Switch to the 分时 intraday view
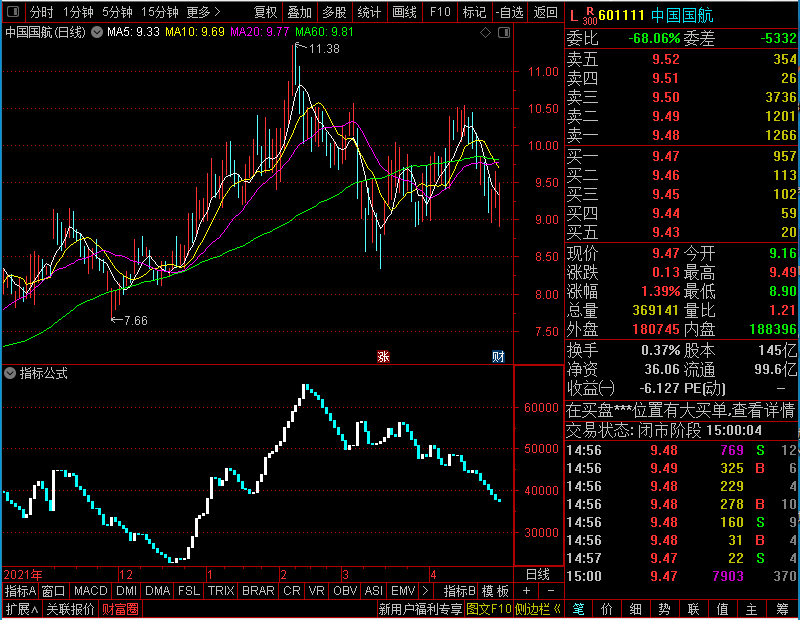 [41, 12]
